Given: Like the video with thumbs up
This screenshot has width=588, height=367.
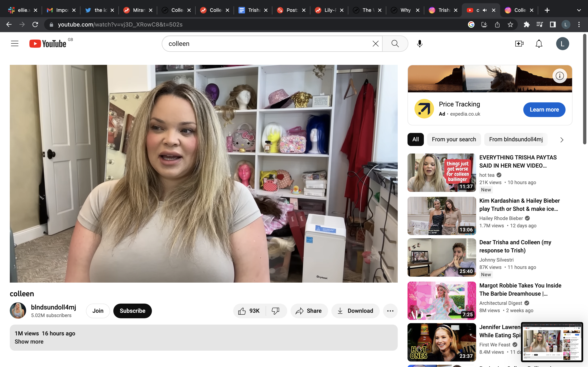Looking at the screenshot, I should [249, 311].
